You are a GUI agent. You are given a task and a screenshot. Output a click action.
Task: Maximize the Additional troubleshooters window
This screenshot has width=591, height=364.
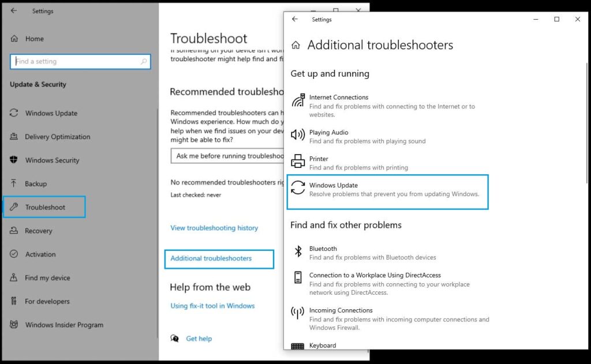pyautogui.click(x=557, y=19)
